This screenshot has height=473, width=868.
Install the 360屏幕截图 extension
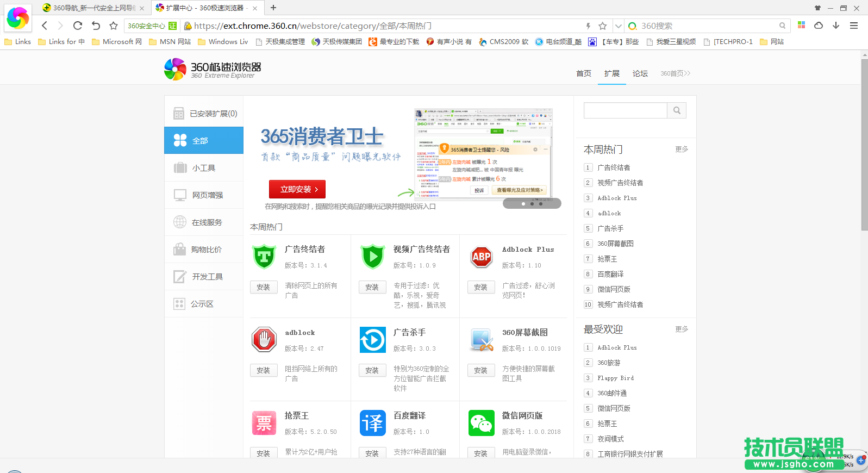coord(481,370)
